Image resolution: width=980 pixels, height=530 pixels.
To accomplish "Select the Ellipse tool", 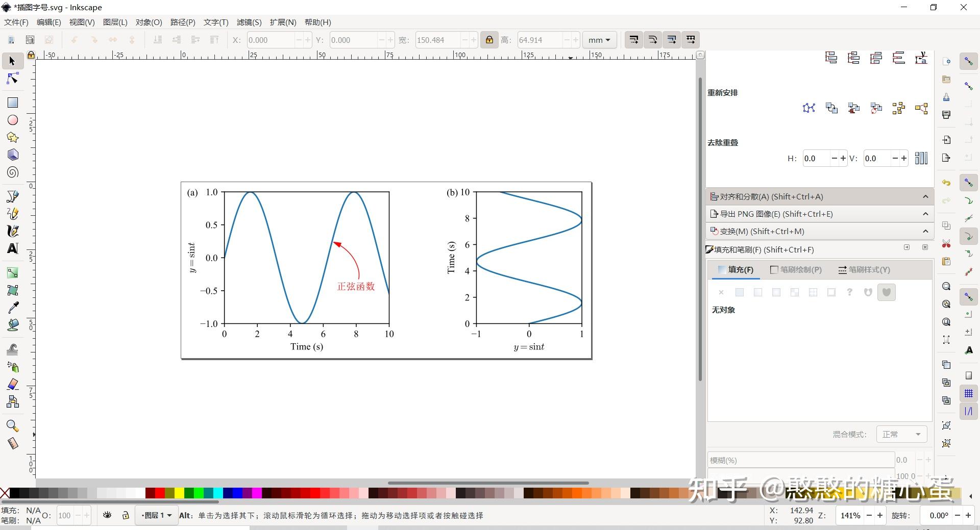I will (12, 120).
